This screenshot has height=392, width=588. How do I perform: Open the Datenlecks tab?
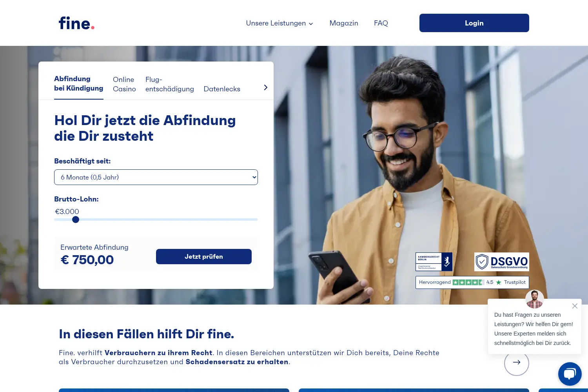coord(222,89)
